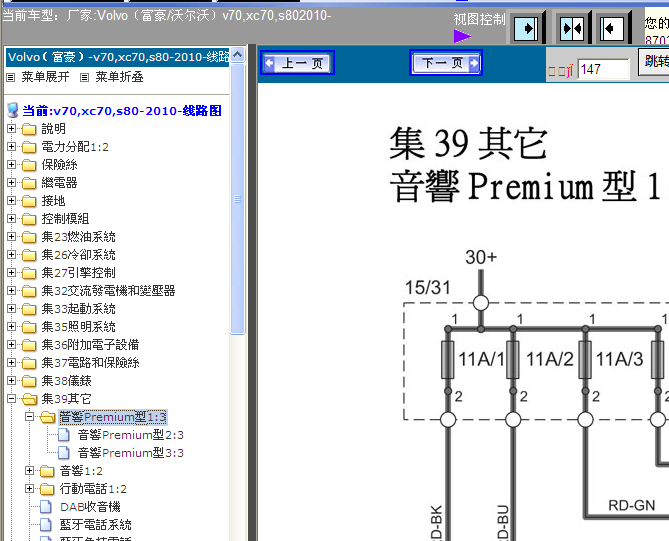Image resolution: width=669 pixels, height=541 pixels.
Task: Click the document icon of 音響Premium型2:3
Action: 64,435
